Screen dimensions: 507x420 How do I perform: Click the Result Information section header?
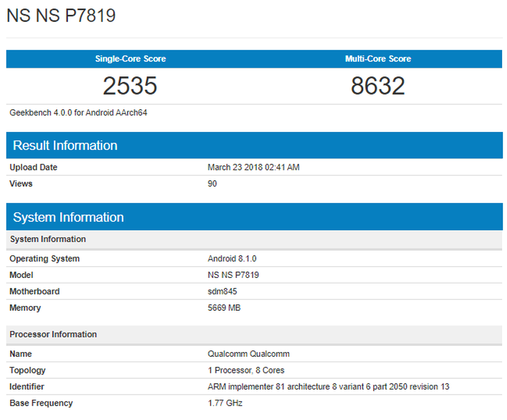(64, 145)
